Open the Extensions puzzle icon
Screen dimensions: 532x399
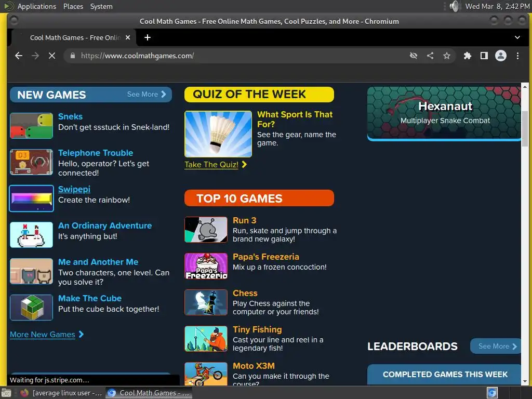467,56
